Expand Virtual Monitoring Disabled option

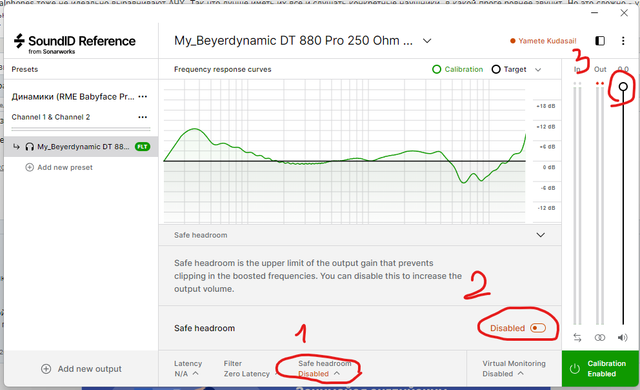514,368
